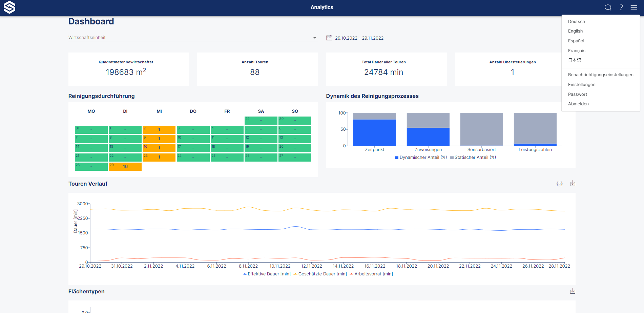
Task: Download the Touren Verlauf chart data
Action: point(573,184)
